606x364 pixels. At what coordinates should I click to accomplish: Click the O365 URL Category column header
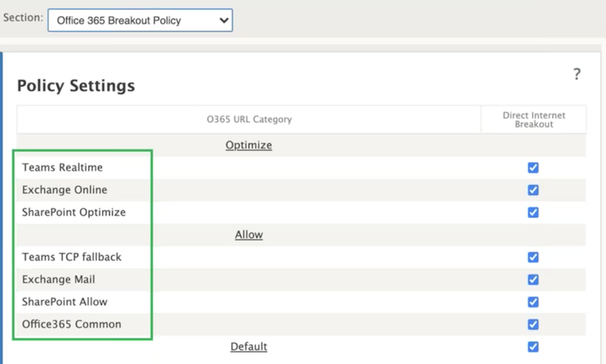pyautogui.click(x=249, y=119)
